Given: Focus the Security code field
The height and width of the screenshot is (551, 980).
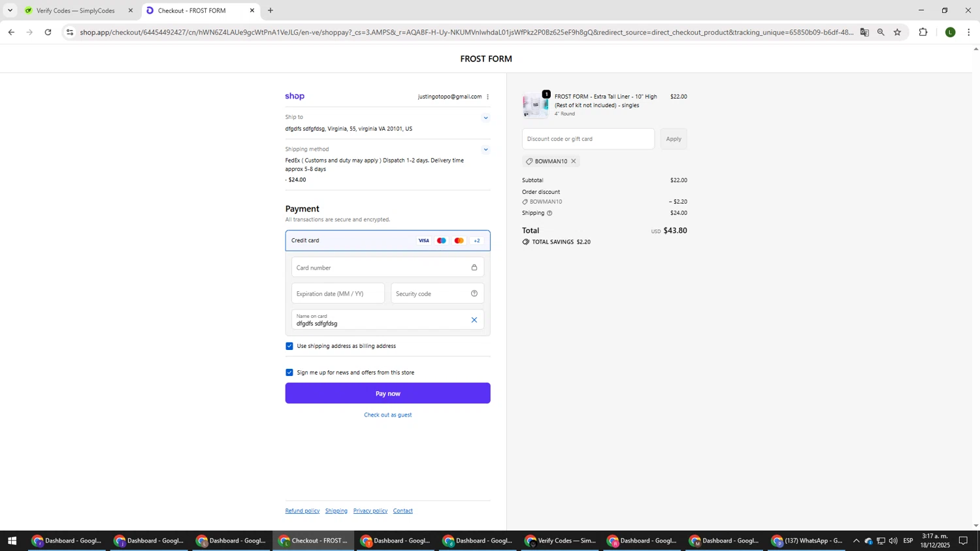Looking at the screenshot, I should [437, 294].
